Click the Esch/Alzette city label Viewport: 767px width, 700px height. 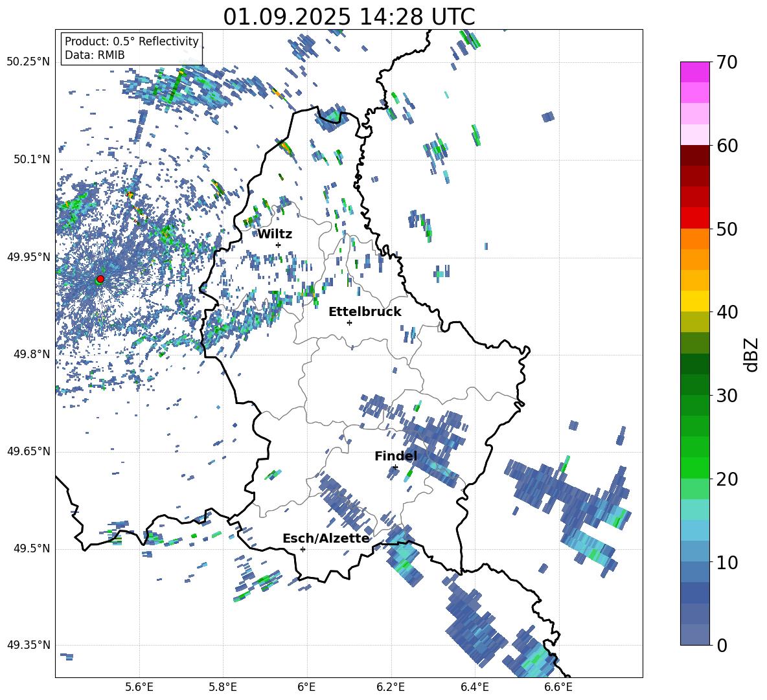(326, 538)
